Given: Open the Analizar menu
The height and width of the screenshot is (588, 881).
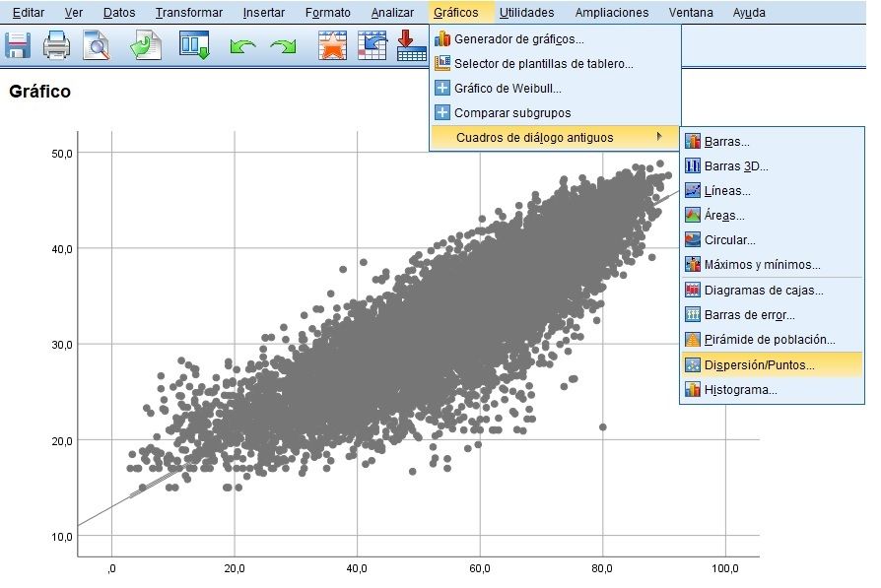Looking at the screenshot, I should [x=392, y=13].
